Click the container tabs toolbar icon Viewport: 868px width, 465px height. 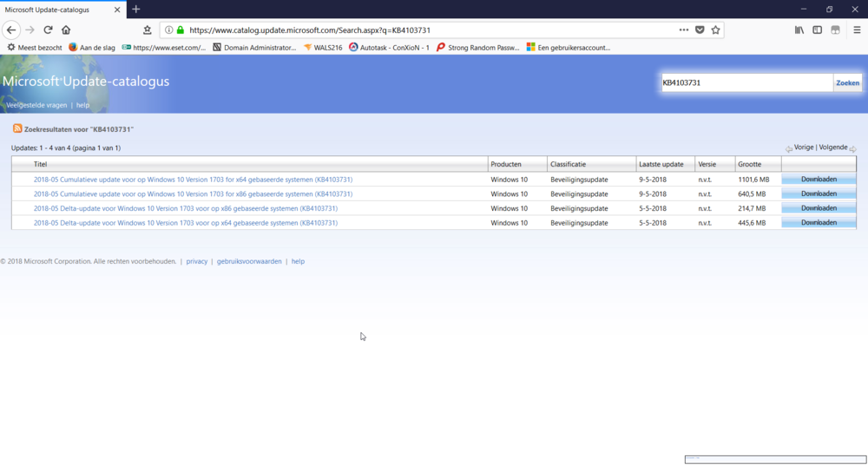(x=835, y=29)
